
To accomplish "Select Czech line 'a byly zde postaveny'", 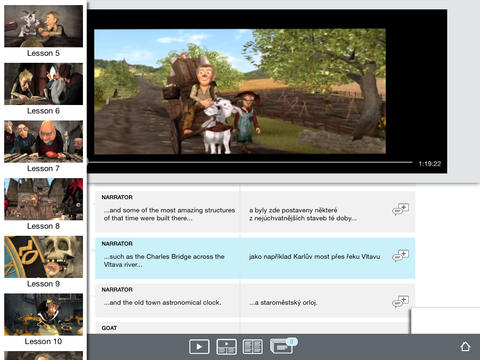I will [x=303, y=214].
